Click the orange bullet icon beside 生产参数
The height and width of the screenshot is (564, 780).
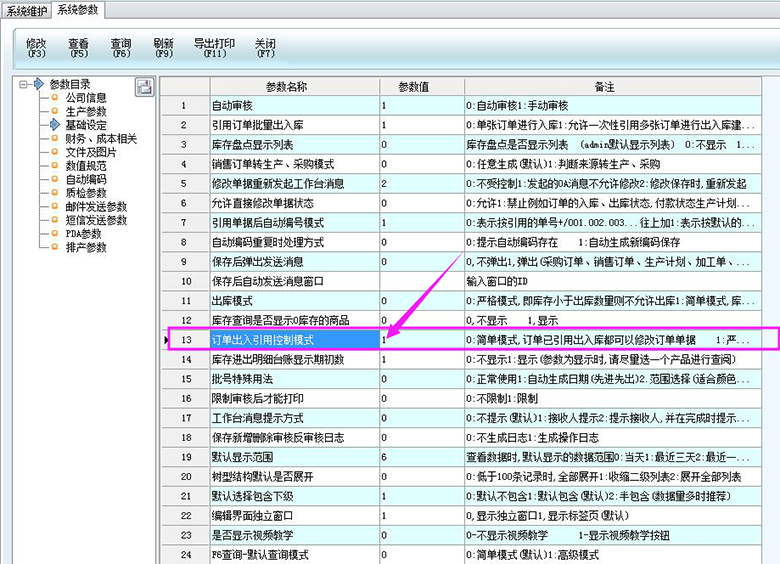coord(55,112)
